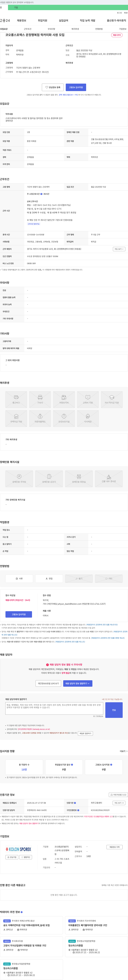Open the 직업 능력 개발 menu
Screen dimensions: 128x980
88,21
